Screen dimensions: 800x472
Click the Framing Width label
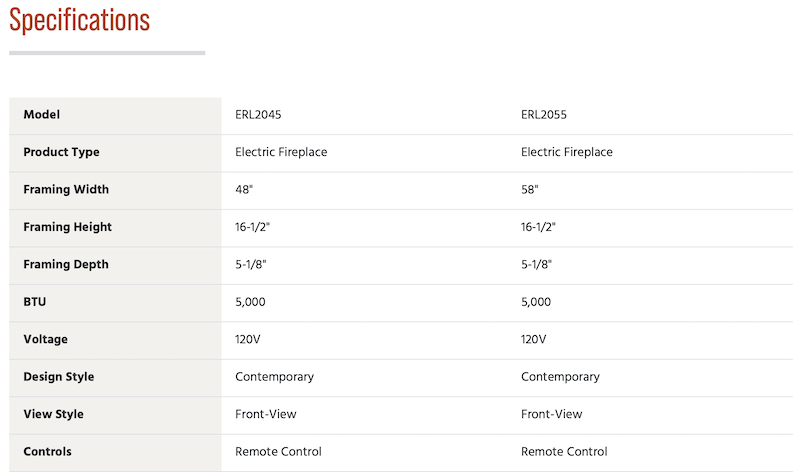click(66, 189)
